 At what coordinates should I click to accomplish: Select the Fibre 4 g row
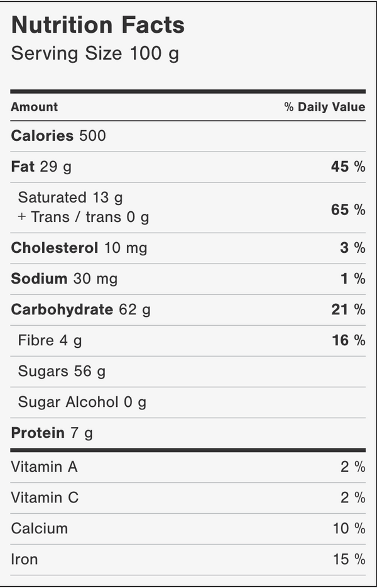tap(50, 340)
